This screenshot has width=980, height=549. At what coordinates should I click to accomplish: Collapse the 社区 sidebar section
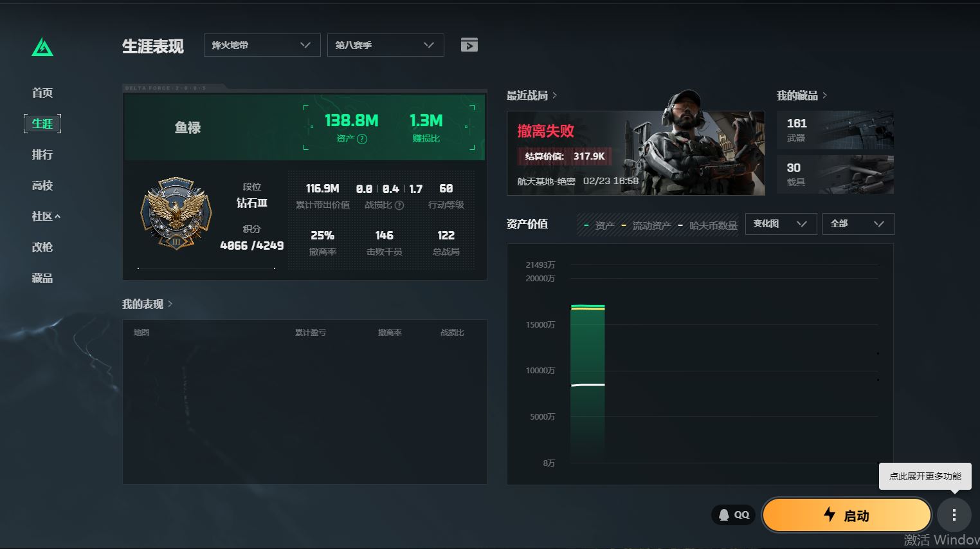coord(46,216)
